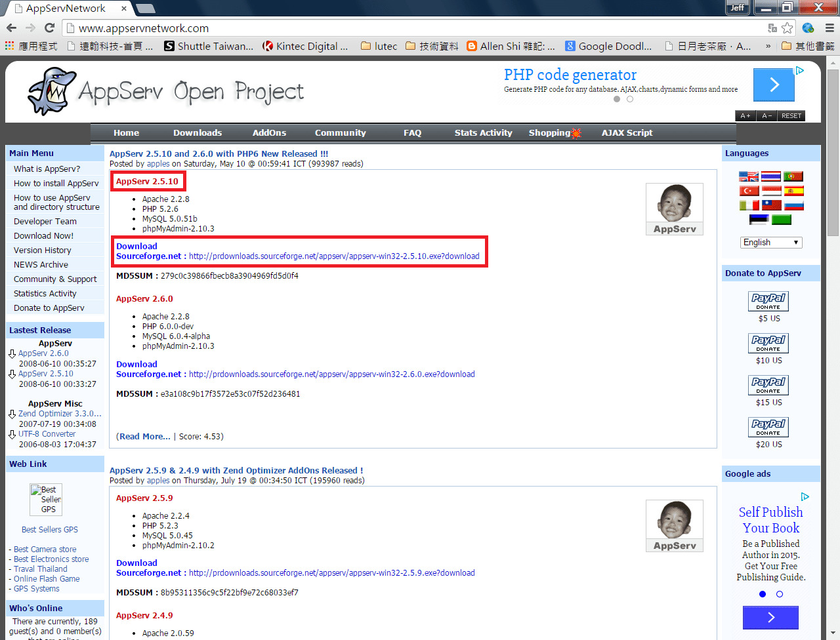
Task: Open the English language dropdown
Action: 771,242
